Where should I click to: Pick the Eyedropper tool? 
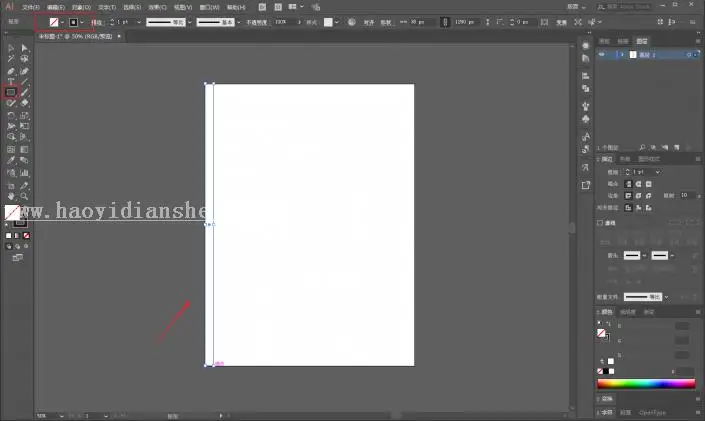11,160
